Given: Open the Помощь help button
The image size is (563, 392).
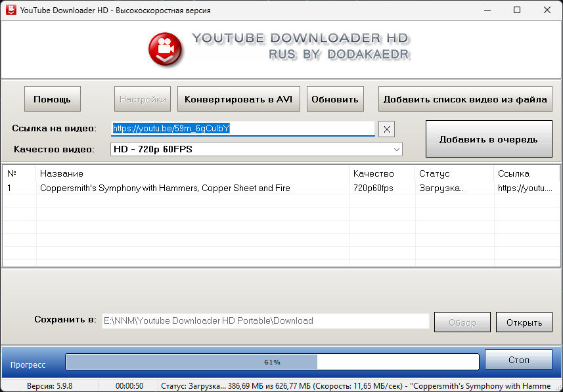Looking at the screenshot, I should point(53,99).
